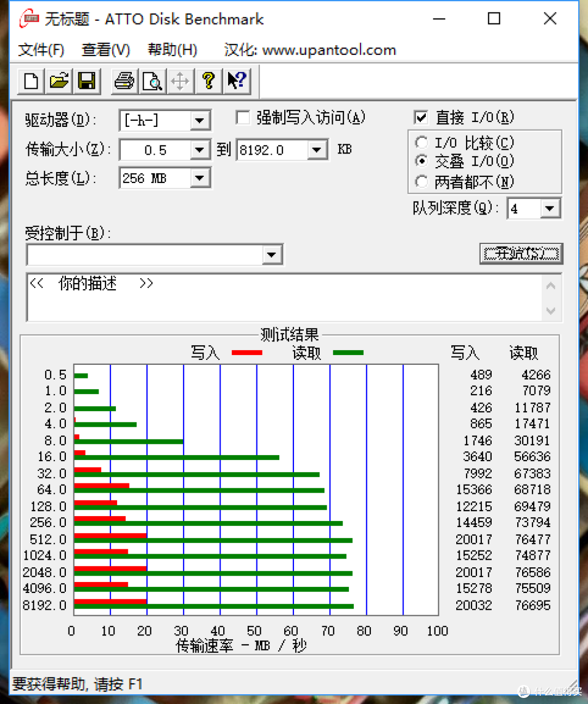
Task: Click the read value 73794
Action: click(532, 523)
